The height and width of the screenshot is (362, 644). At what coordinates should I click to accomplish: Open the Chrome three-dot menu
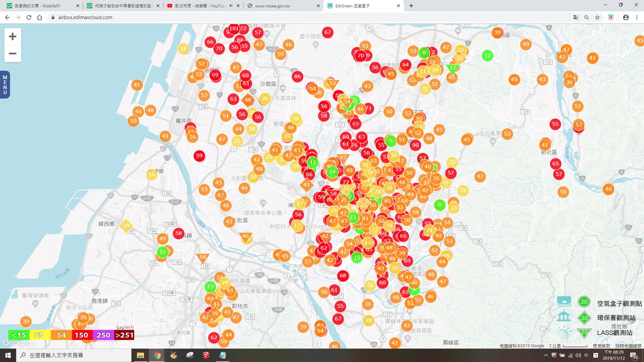point(637,17)
